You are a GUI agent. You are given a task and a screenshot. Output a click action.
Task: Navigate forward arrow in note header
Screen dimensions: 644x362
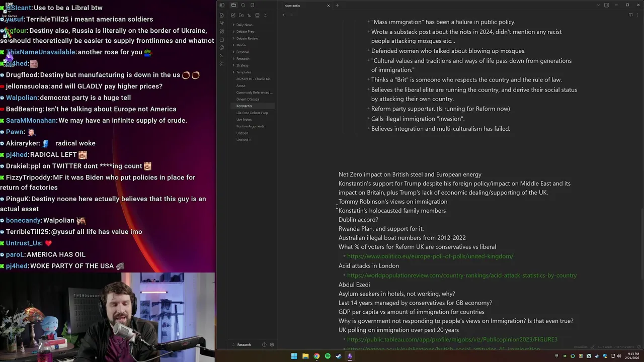[x=291, y=15]
